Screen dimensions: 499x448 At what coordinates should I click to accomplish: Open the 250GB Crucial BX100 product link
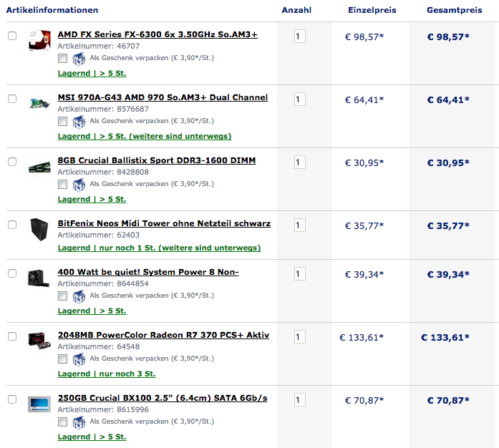163,398
